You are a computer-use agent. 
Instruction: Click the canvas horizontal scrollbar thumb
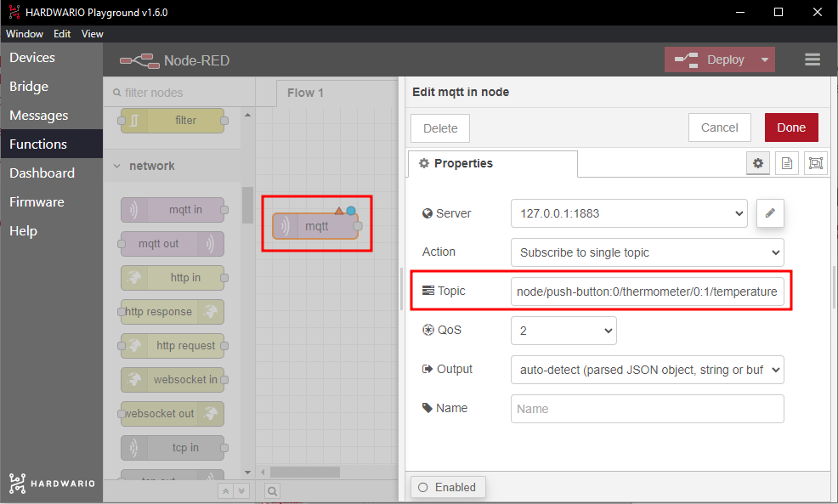tap(304, 472)
